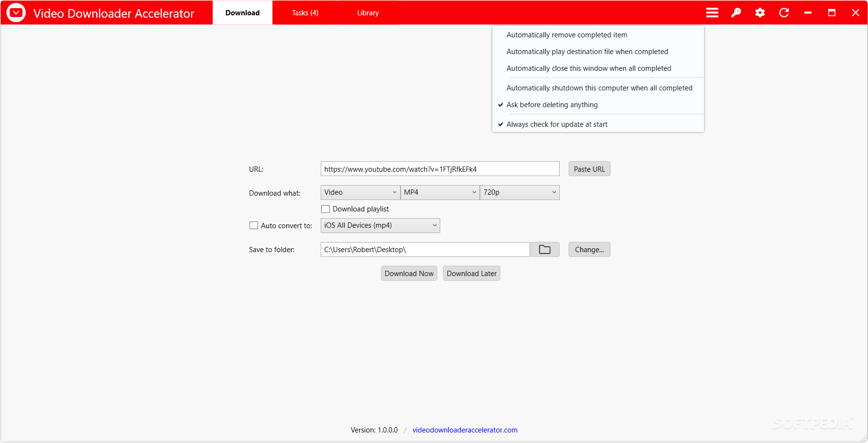Close the Video Downloader Accelerator window
868x443 pixels.
tap(856, 13)
